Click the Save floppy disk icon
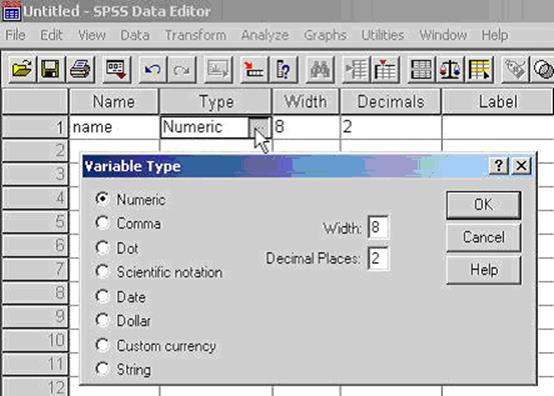 [x=51, y=69]
